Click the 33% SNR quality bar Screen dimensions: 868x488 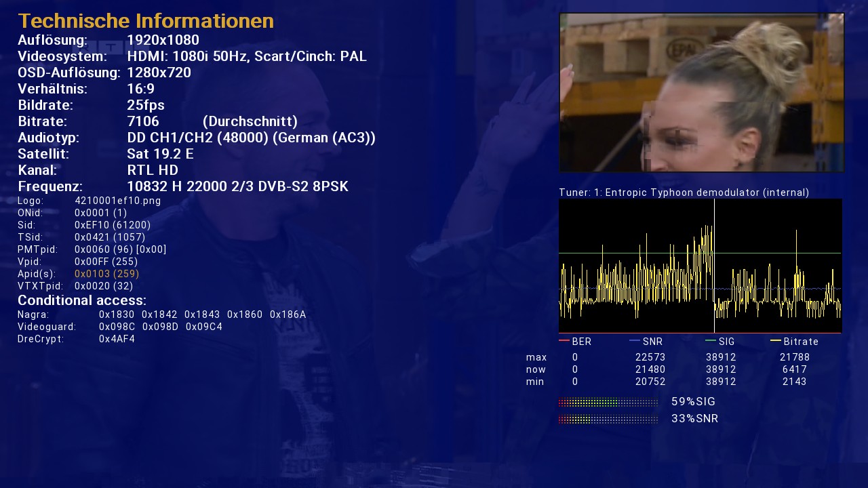pos(608,419)
